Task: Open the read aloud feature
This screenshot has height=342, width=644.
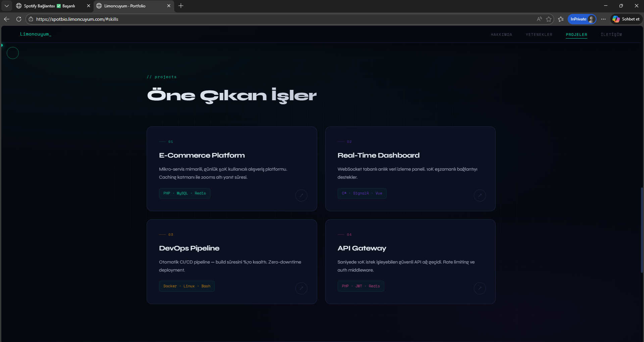Action: pos(539,19)
